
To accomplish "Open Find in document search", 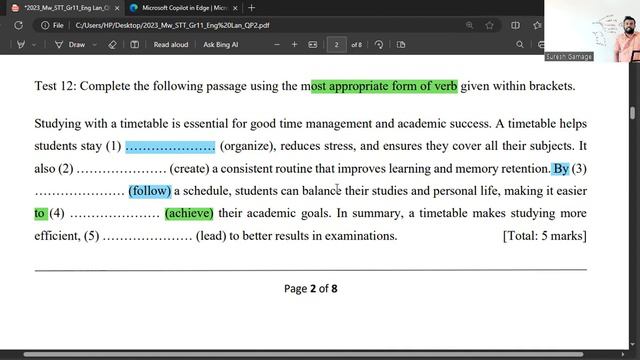I will (520, 44).
